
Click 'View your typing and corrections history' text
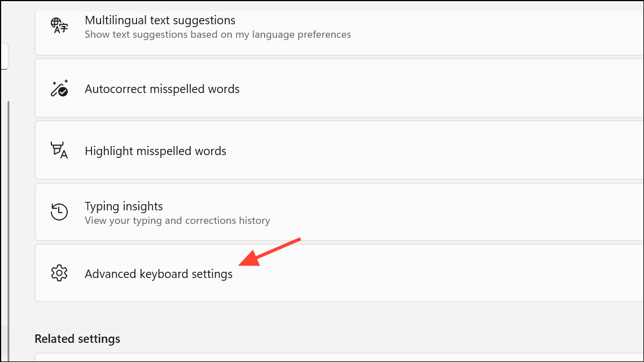point(177,221)
